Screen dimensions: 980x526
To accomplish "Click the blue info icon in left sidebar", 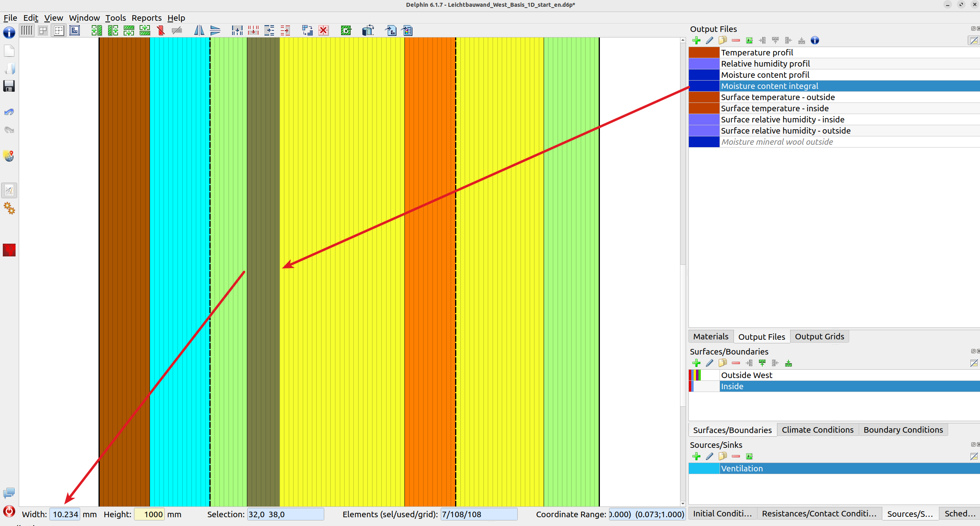I will pos(9,33).
